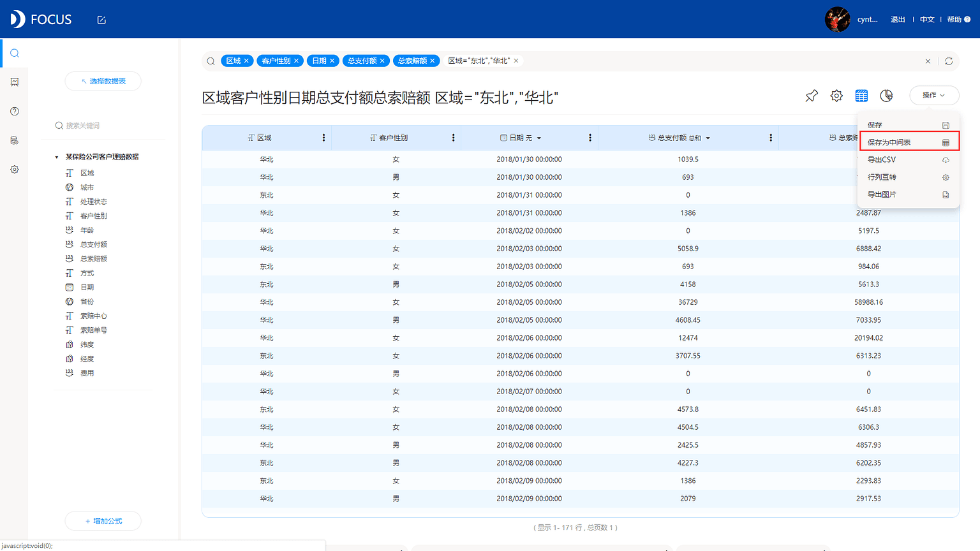Choose 保存 from the actions menu
Image resolution: width=980 pixels, height=551 pixels.
coord(908,125)
